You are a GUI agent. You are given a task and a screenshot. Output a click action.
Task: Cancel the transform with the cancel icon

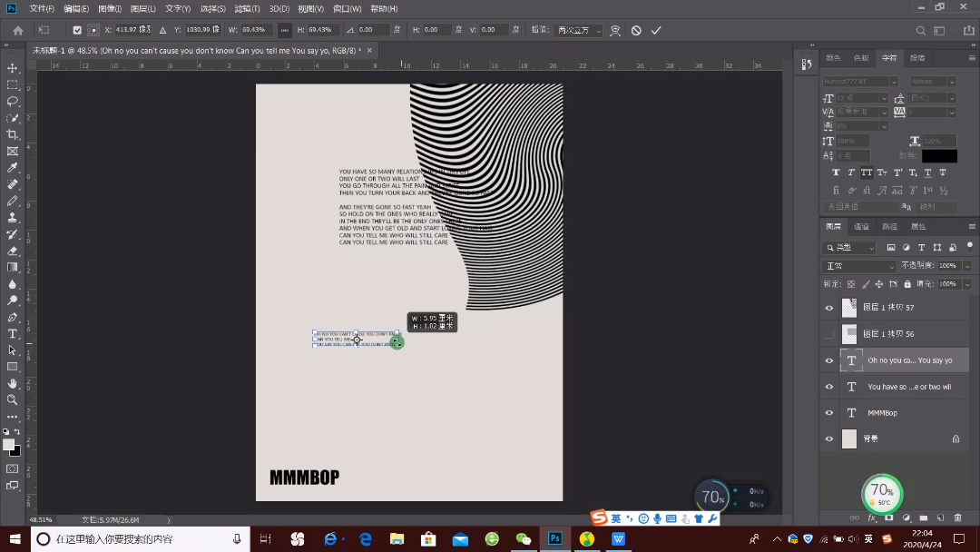636,30
